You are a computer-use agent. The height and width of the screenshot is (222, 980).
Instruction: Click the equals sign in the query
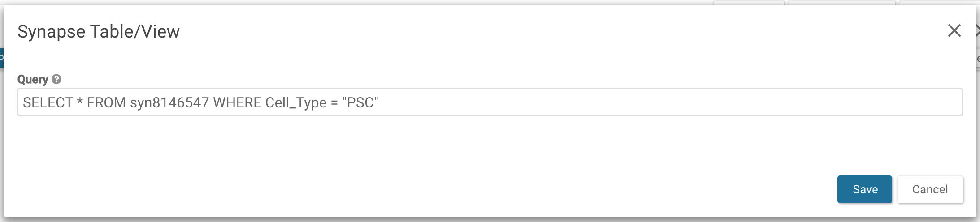pyautogui.click(x=334, y=102)
